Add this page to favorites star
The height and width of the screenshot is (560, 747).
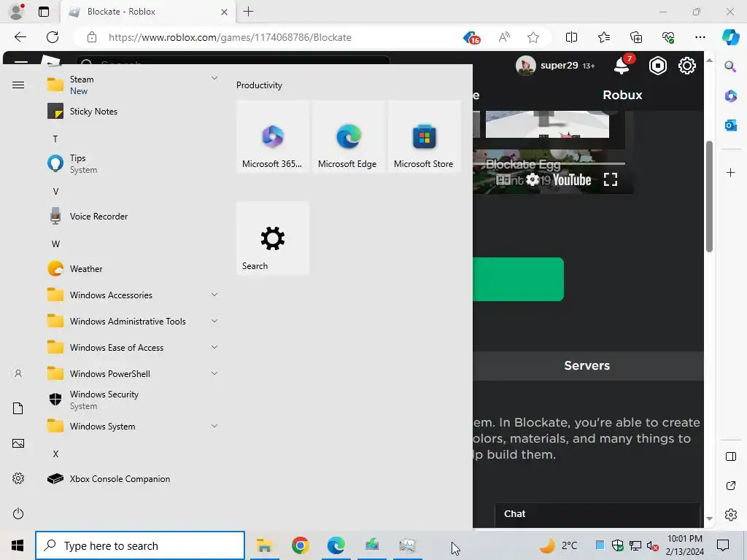533,37
